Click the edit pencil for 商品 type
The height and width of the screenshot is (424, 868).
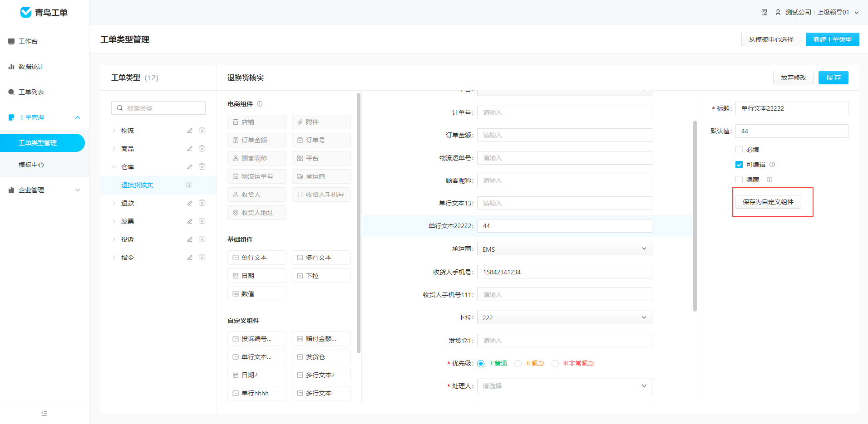pyautogui.click(x=190, y=149)
